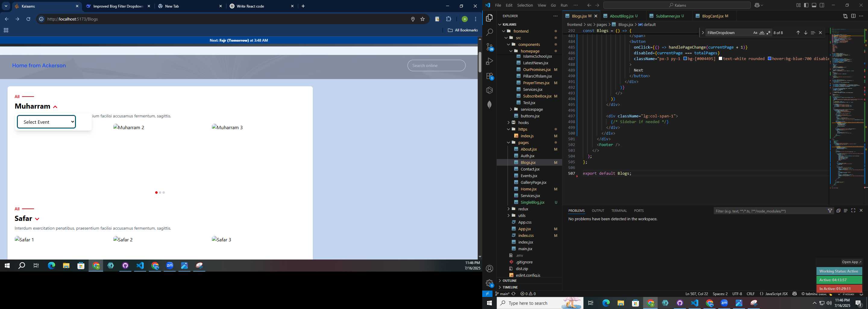
Task: Select the first red carousel dot
Action: point(156,193)
